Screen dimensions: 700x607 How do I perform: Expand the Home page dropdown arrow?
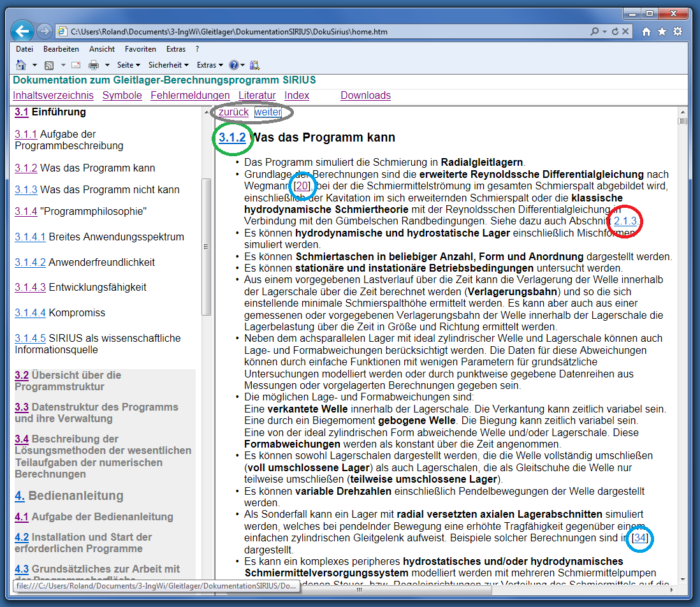[34, 65]
